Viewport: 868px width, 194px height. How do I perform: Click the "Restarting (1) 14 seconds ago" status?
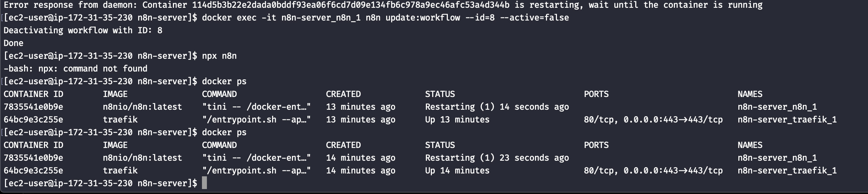pos(497,107)
